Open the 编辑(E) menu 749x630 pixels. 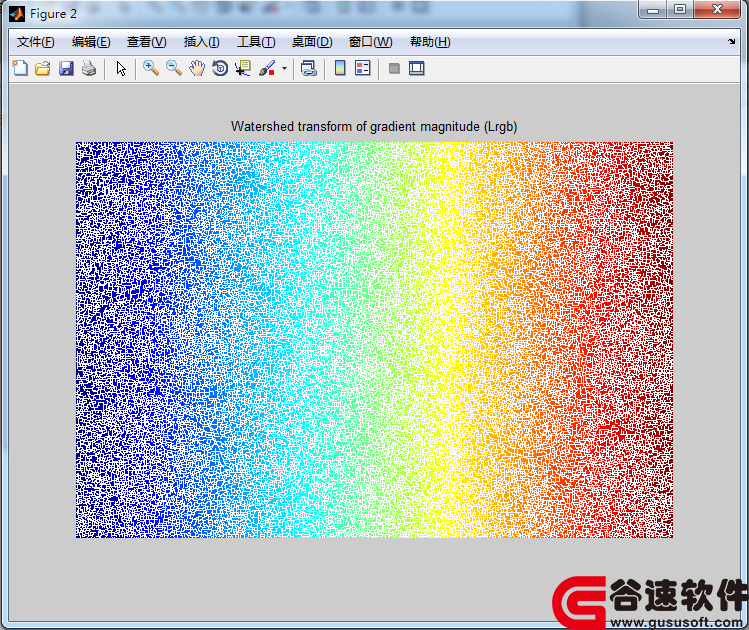click(x=91, y=42)
